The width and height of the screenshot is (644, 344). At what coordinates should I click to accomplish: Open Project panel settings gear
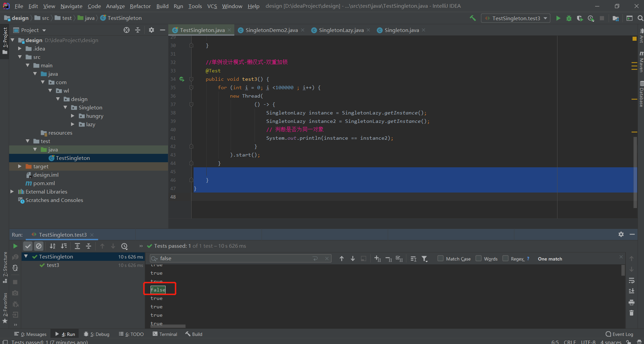pos(151,30)
